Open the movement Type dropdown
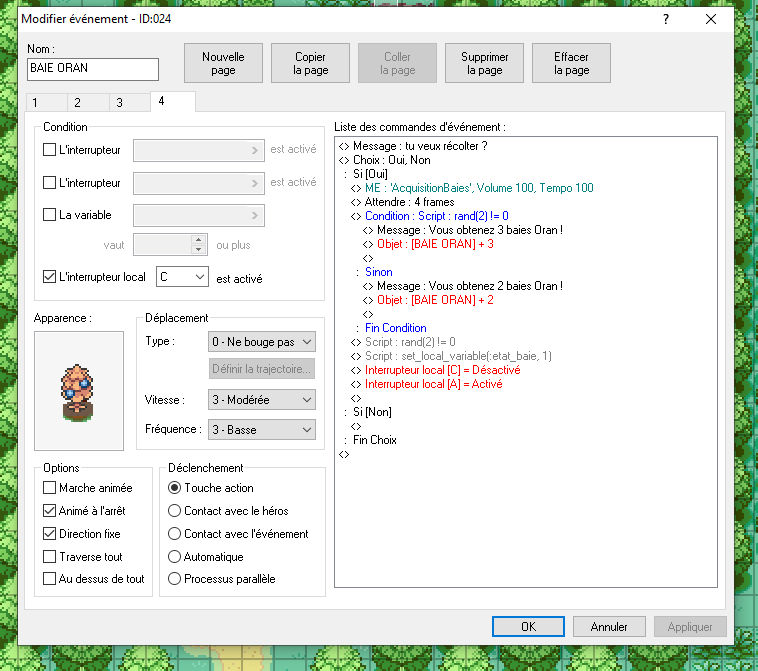758x671 pixels. (x=262, y=342)
